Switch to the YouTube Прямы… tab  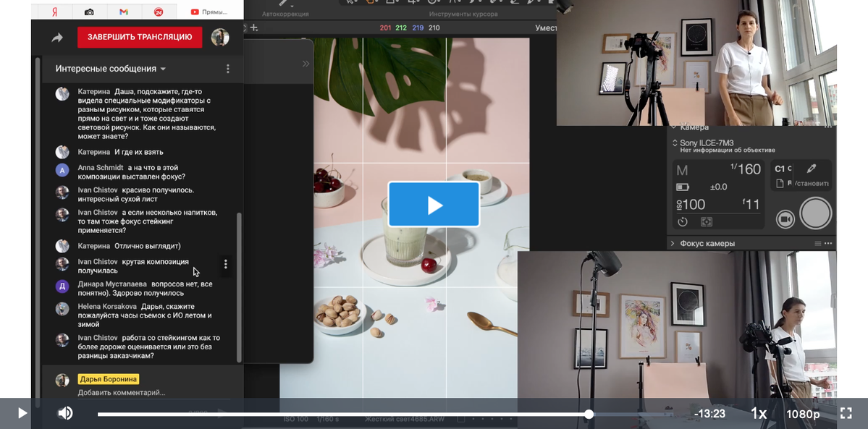point(210,12)
